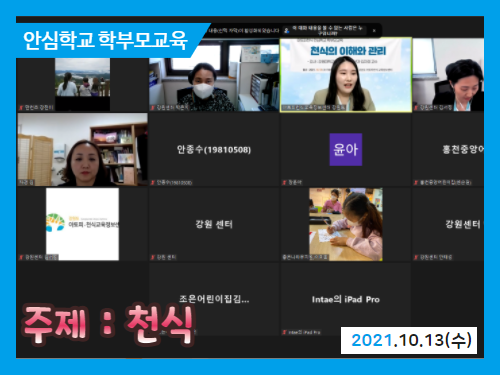Select the active speaker video with 천식의 이해와 관리 slide
Image resolution: width=500 pixels, height=375 pixels.
[346, 75]
